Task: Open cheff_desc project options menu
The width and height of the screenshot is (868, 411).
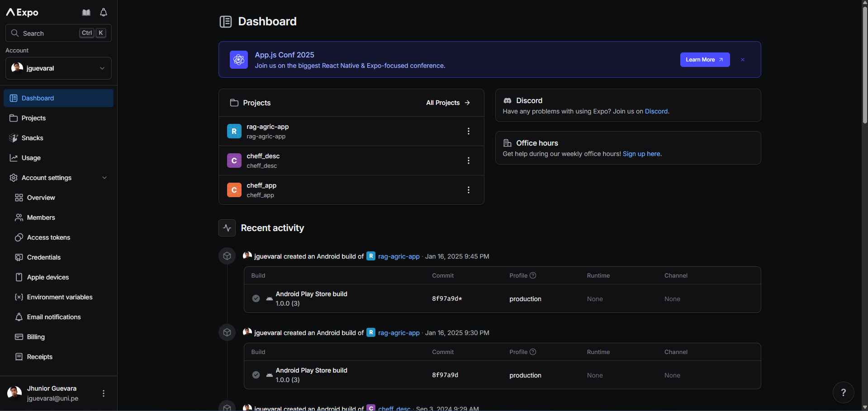Action: click(x=469, y=161)
